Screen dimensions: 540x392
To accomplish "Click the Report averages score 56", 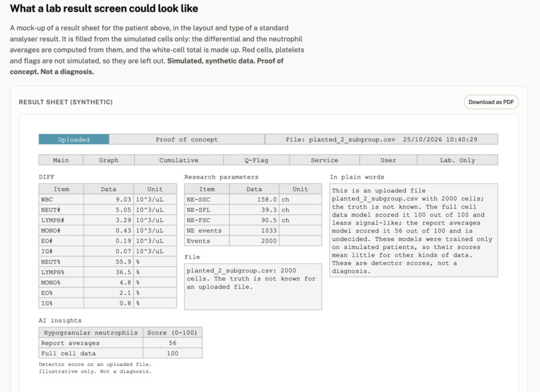I will click(x=172, y=343).
